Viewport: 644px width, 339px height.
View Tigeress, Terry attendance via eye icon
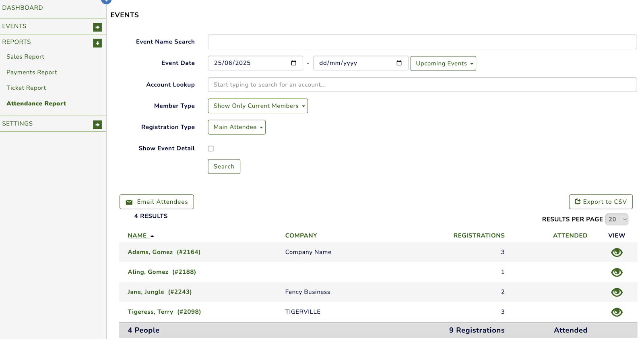click(616, 312)
